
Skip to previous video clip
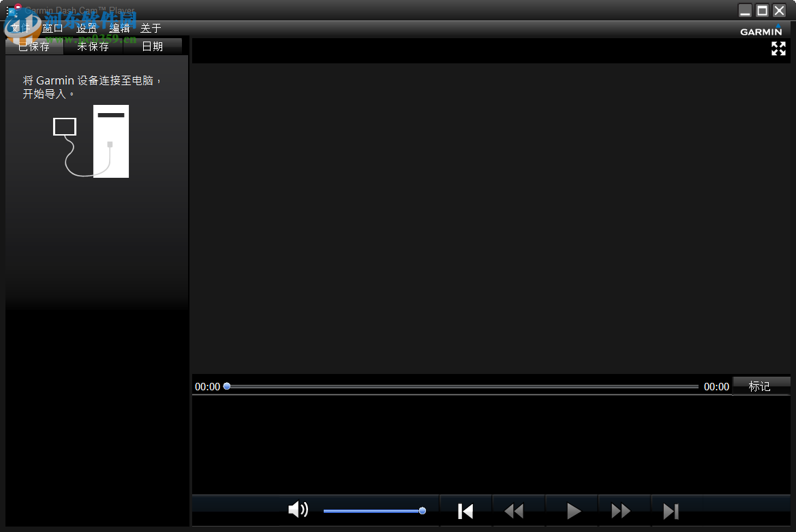465,511
